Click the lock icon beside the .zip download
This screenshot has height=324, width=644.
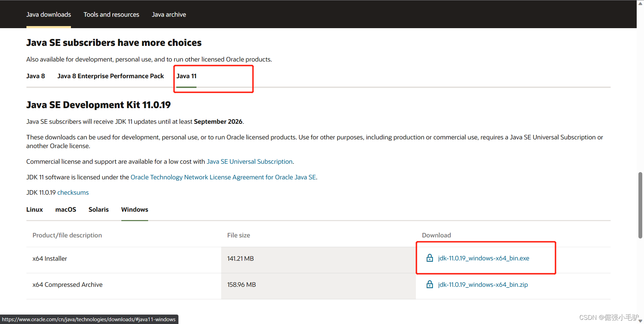[430, 284]
